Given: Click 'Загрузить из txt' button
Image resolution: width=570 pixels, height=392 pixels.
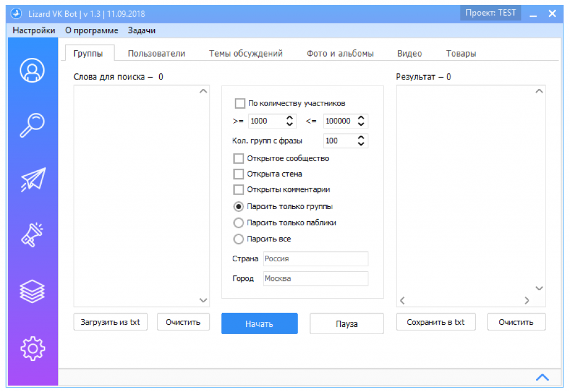Looking at the screenshot, I should click(x=111, y=322).
